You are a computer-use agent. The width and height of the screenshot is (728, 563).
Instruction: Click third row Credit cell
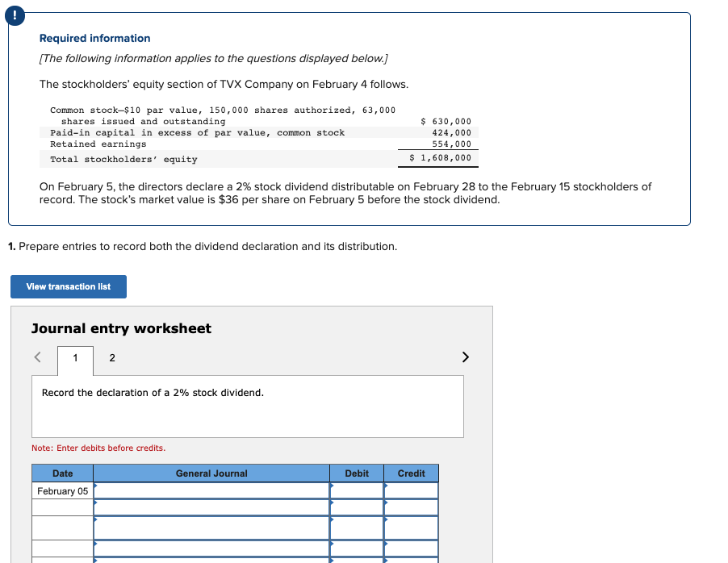click(x=411, y=528)
